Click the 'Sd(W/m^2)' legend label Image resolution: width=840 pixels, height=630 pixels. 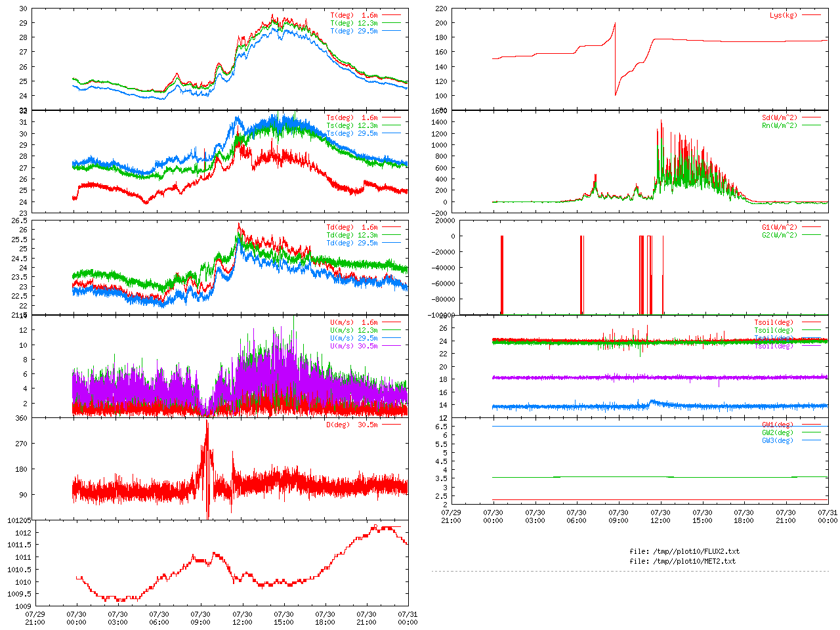[780, 118]
